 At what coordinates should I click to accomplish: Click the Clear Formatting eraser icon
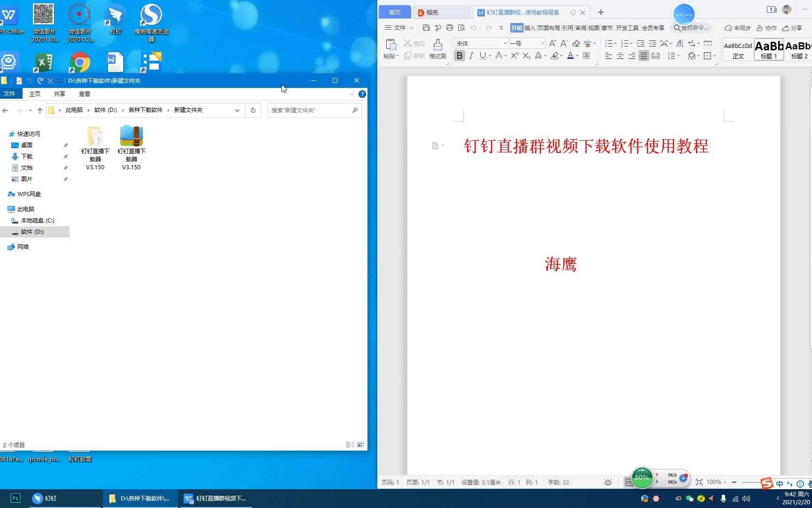click(576, 43)
